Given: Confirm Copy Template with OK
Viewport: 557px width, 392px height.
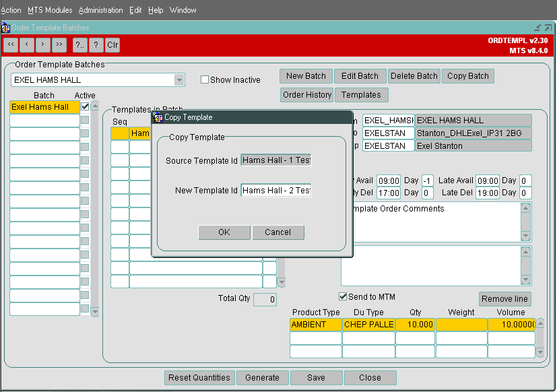Looking at the screenshot, I should point(224,232).
